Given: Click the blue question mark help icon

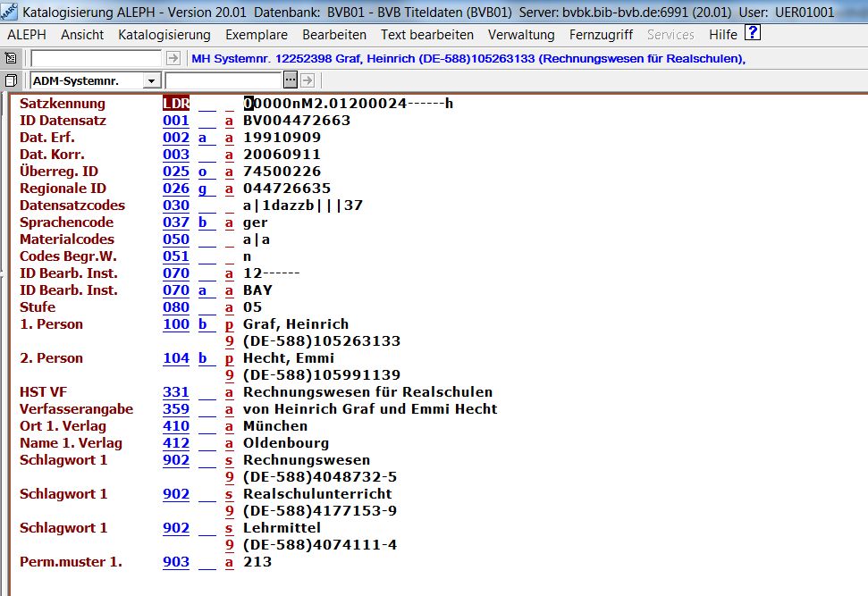Looking at the screenshot, I should [x=753, y=34].
